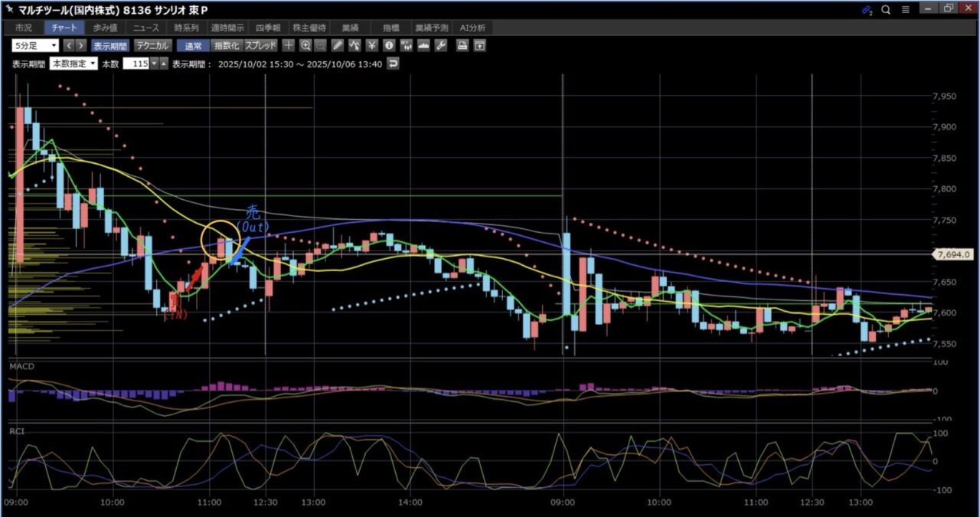Switch to the ニュース tab
Viewport: 980px width, 517px height.
click(145, 28)
